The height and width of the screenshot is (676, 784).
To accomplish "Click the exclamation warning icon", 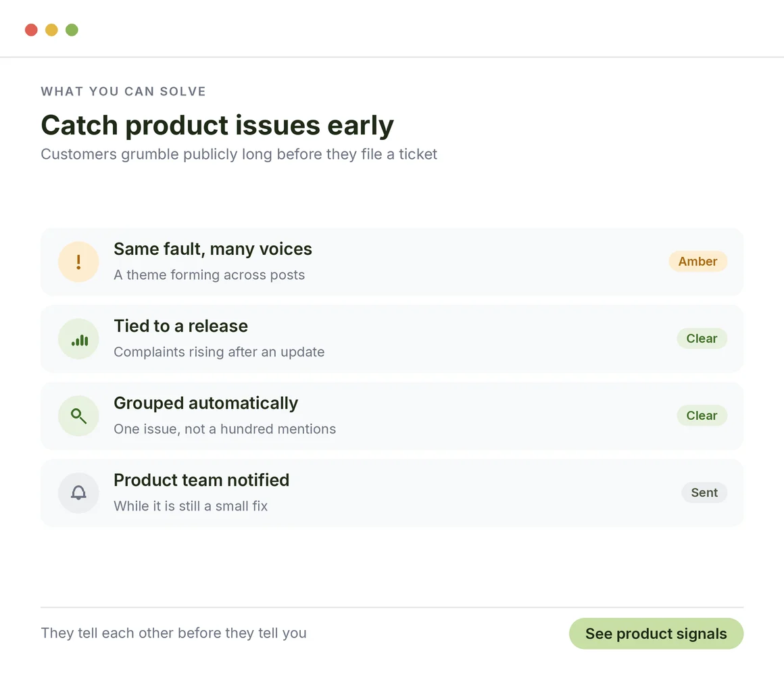I will pyautogui.click(x=78, y=262).
